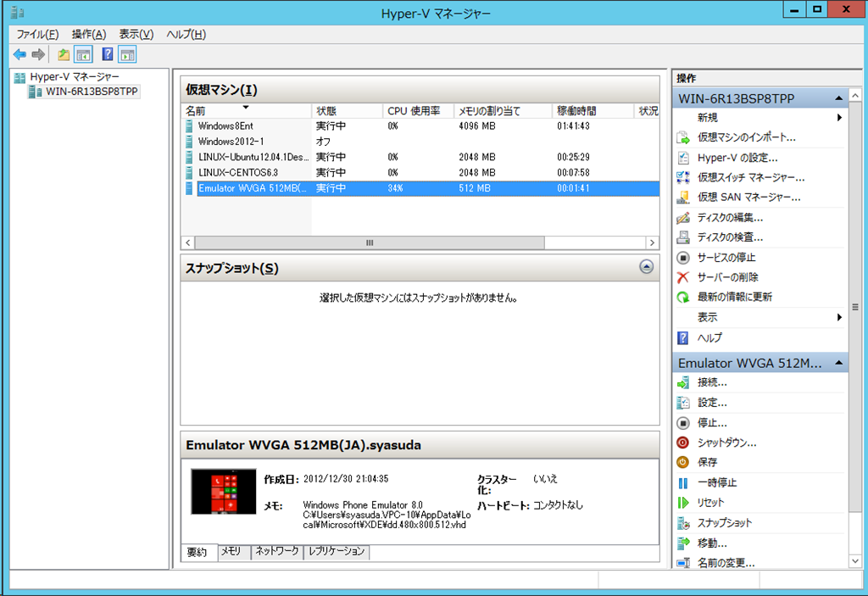
Task: Select Hyper-V マネージャー root tree node
Action: [x=75, y=77]
